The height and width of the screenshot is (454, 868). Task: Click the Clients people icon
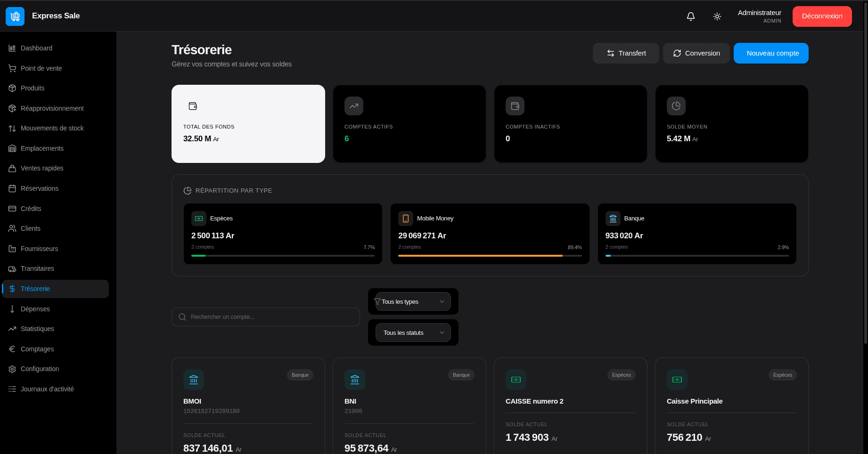click(x=12, y=228)
